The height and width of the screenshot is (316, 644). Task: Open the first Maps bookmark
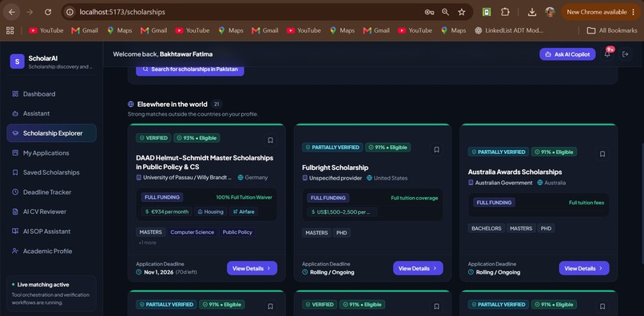(x=120, y=30)
